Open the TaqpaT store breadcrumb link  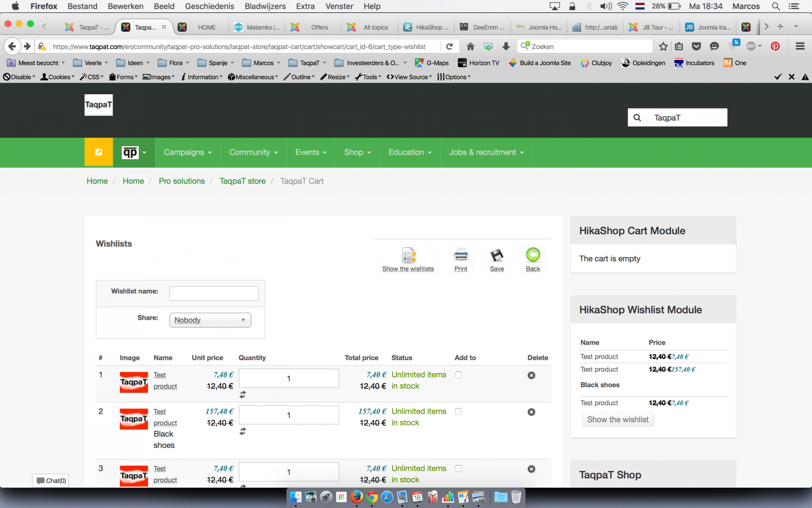click(x=242, y=181)
